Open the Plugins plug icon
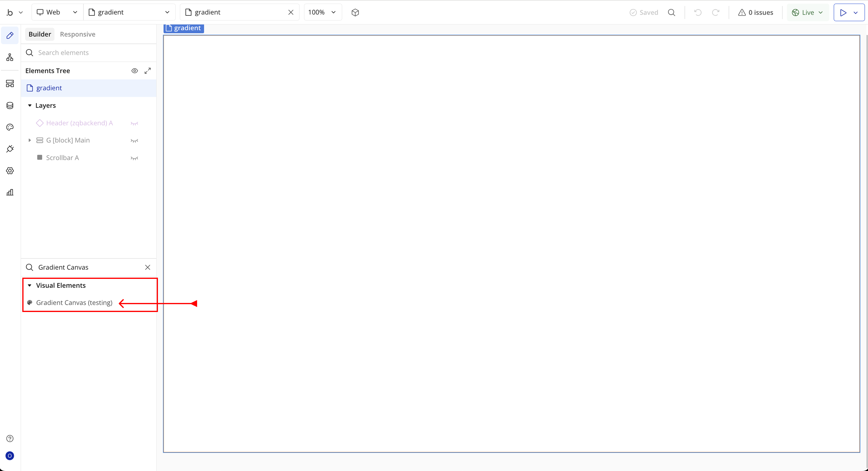 tap(10, 149)
